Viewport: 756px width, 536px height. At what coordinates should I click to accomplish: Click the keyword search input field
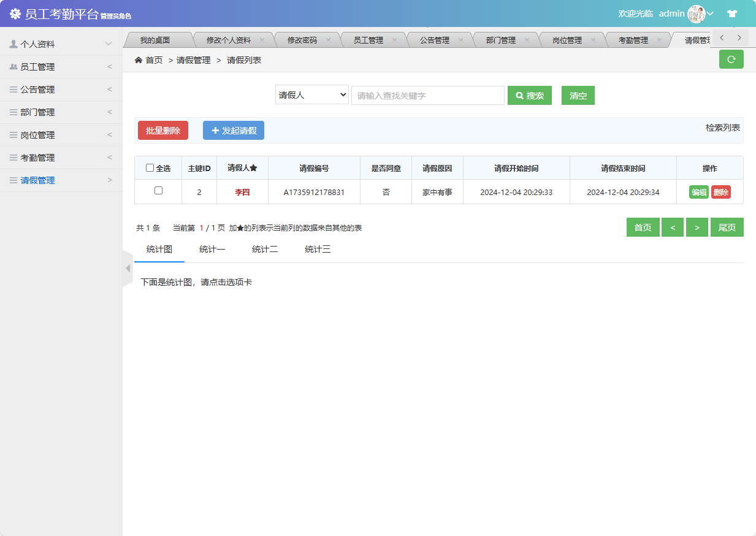coord(427,95)
